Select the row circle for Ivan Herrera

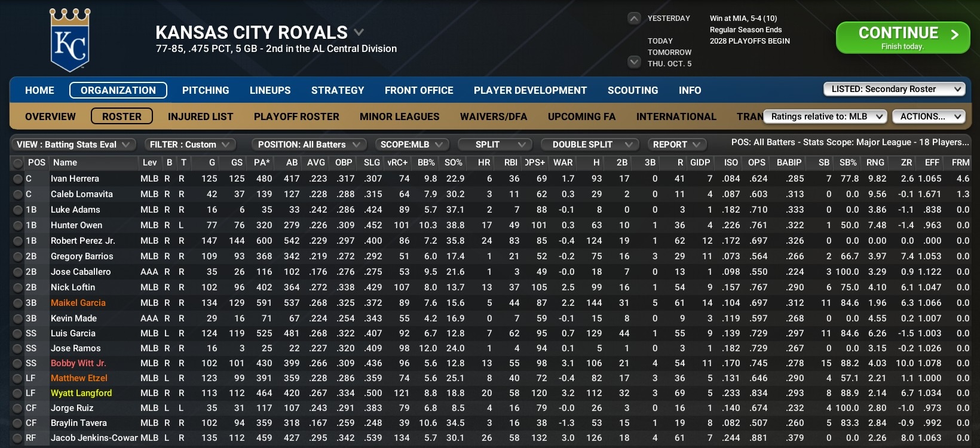click(x=18, y=179)
